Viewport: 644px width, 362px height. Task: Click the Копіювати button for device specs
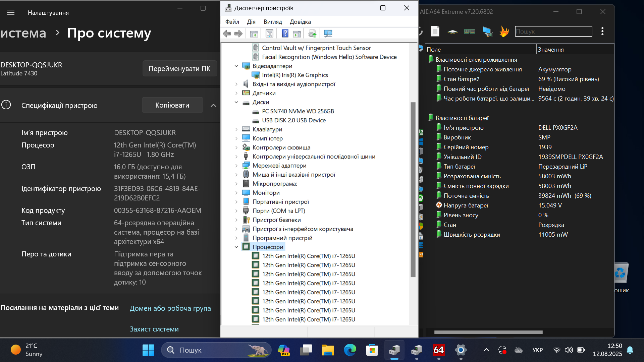tap(172, 105)
